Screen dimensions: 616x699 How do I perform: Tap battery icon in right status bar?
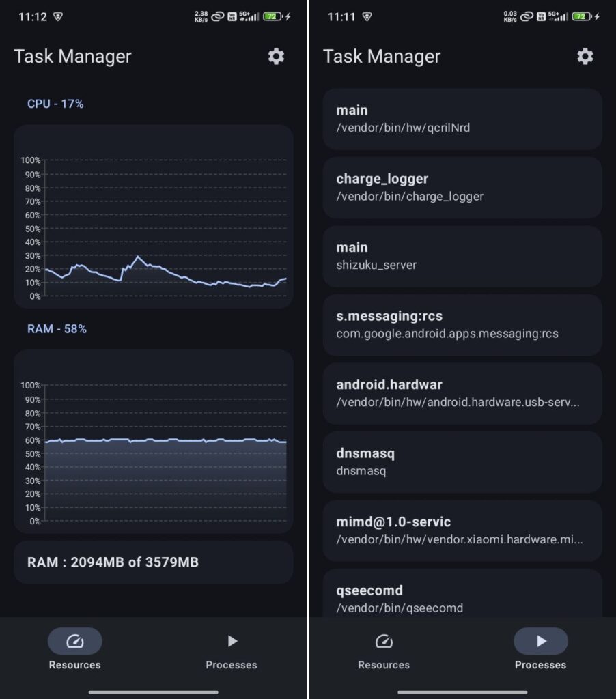point(582,16)
